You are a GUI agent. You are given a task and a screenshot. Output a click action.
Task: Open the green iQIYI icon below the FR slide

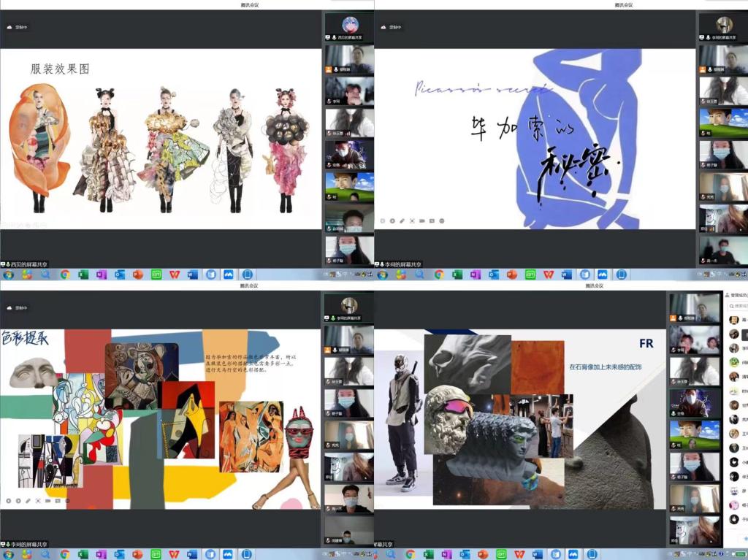pos(501,554)
